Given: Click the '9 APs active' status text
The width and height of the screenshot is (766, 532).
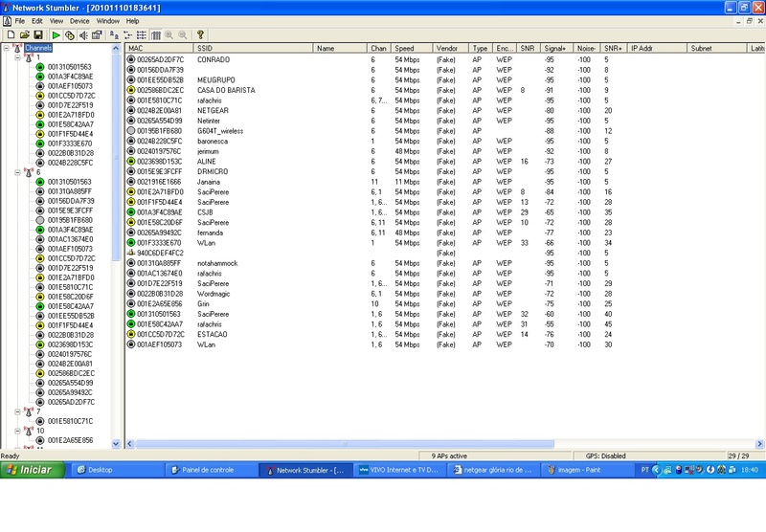Looking at the screenshot, I should (x=449, y=455).
